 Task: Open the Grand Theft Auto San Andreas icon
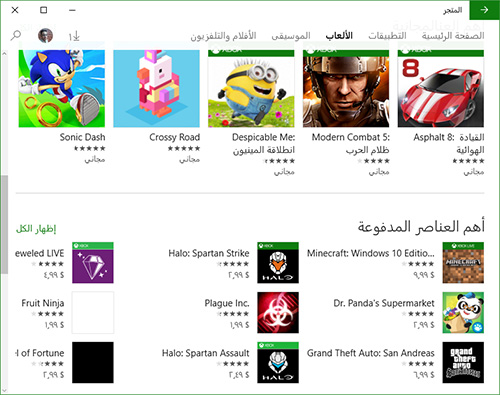click(x=463, y=362)
